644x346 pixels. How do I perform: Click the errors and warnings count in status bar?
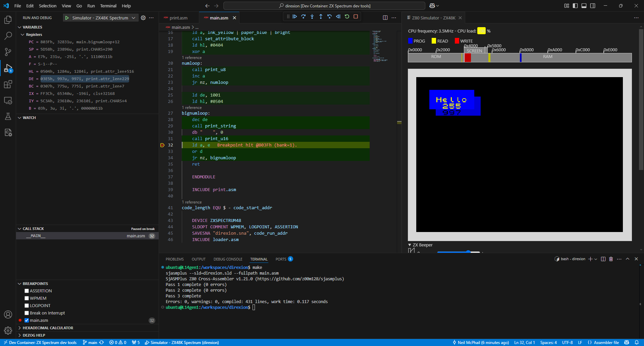pyautogui.click(x=118, y=342)
